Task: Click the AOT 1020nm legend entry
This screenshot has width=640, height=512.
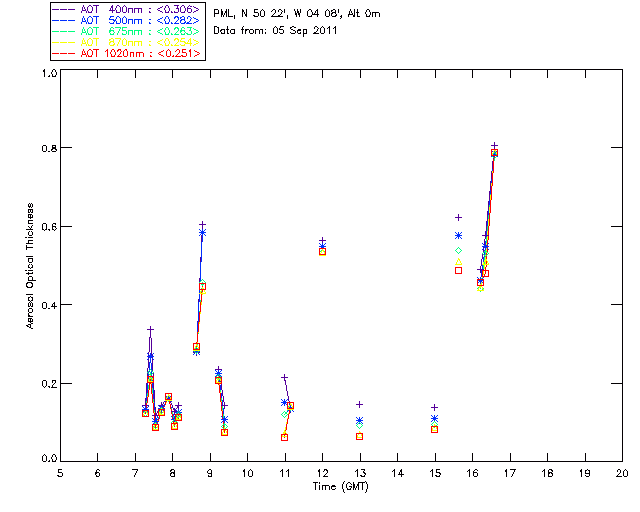Action: click(127, 53)
